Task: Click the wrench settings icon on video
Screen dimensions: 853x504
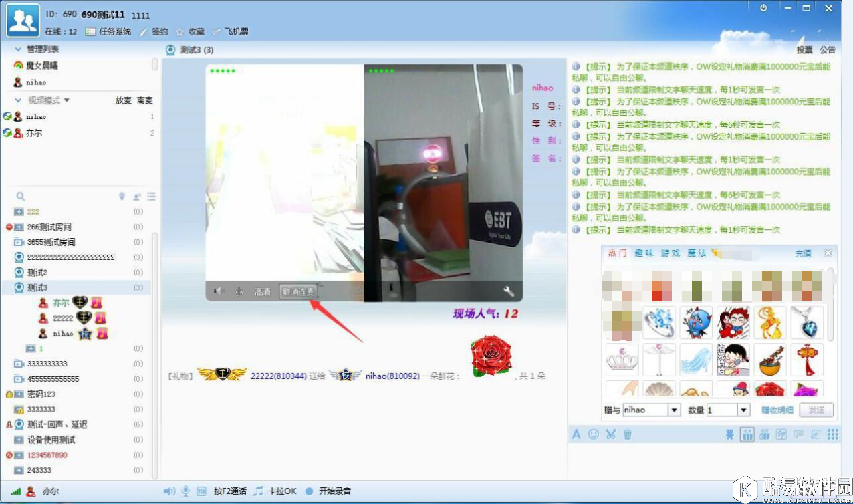Action: [508, 291]
